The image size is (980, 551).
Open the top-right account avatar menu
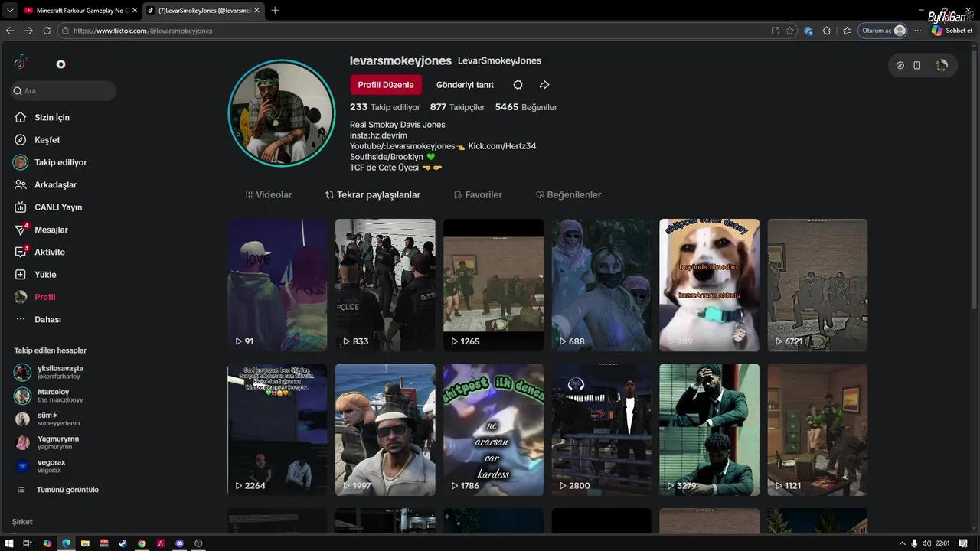(942, 66)
